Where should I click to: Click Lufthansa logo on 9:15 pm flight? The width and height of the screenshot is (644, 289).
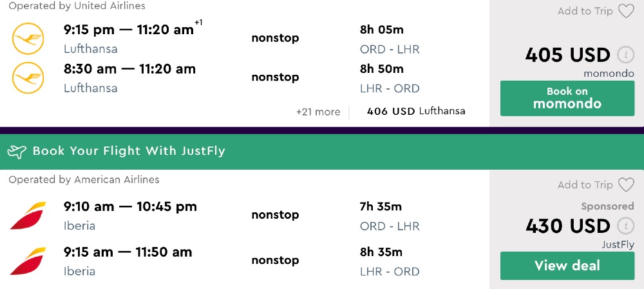coord(28,39)
